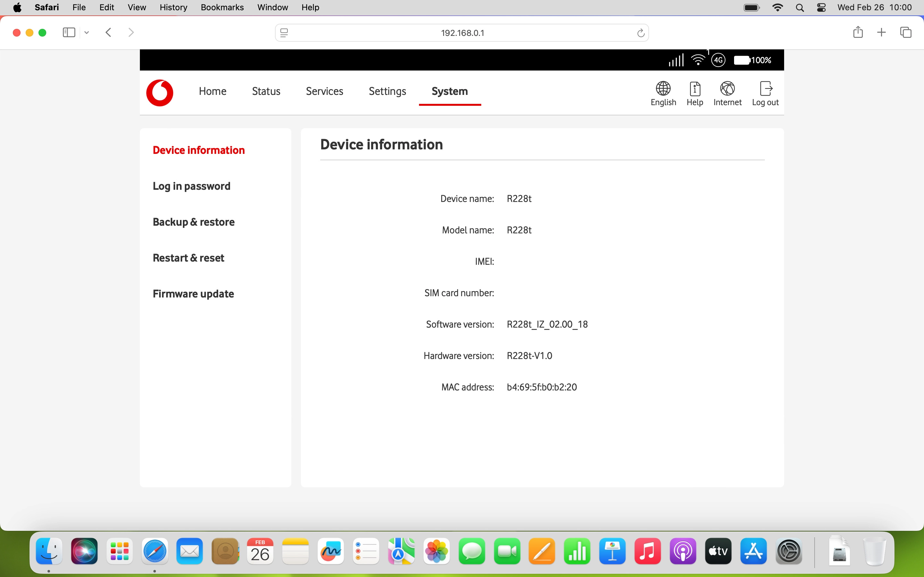924x577 pixels.
Task: Open Internet settings via the Internet icon
Action: pos(727,94)
